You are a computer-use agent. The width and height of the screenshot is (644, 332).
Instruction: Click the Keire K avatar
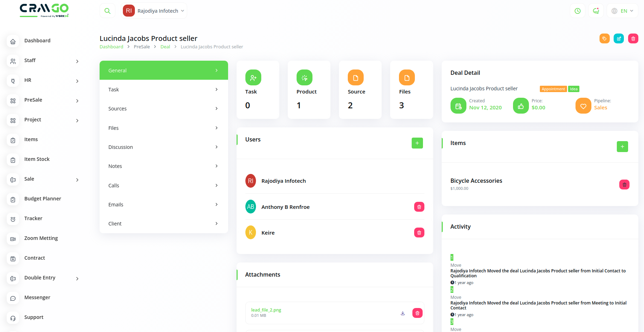tap(251, 233)
